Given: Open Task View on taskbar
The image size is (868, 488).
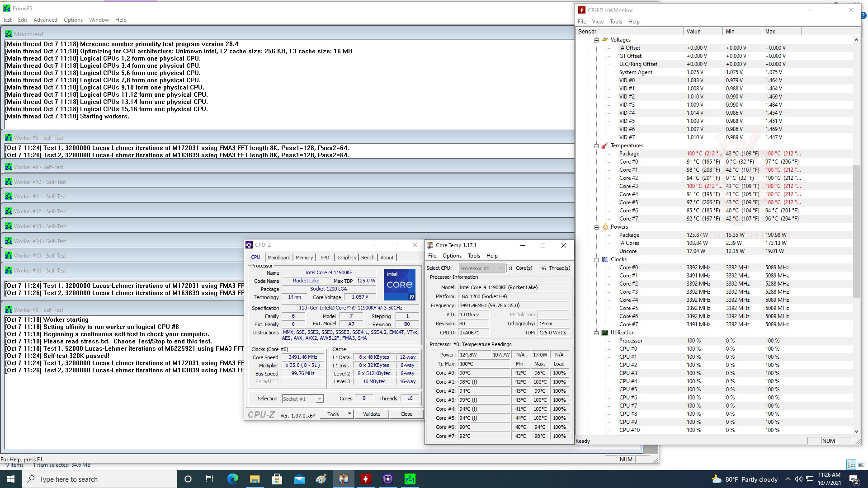Looking at the screenshot, I should pyautogui.click(x=210, y=479).
